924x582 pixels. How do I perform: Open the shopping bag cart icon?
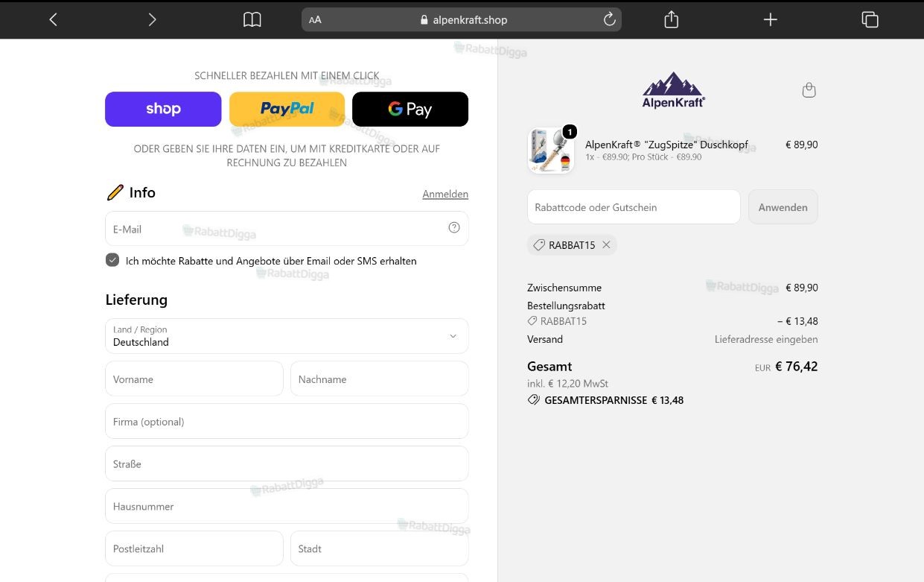pyautogui.click(x=809, y=90)
